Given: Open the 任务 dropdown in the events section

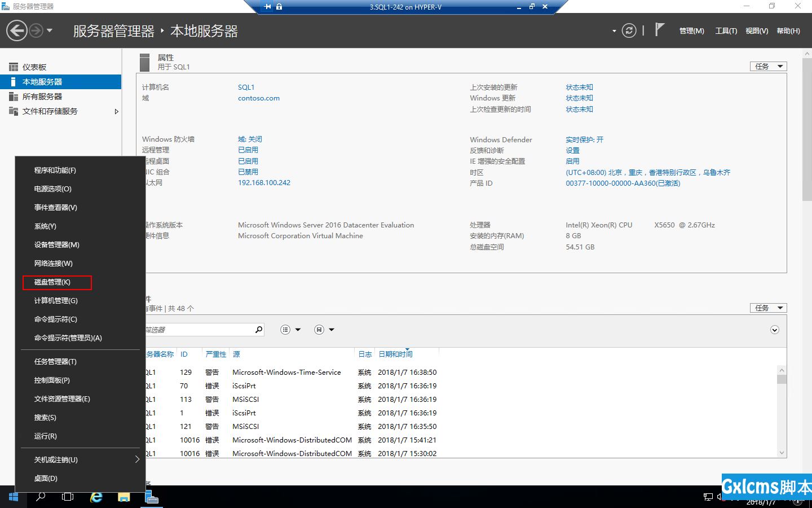Looking at the screenshot, I should 768,308.
